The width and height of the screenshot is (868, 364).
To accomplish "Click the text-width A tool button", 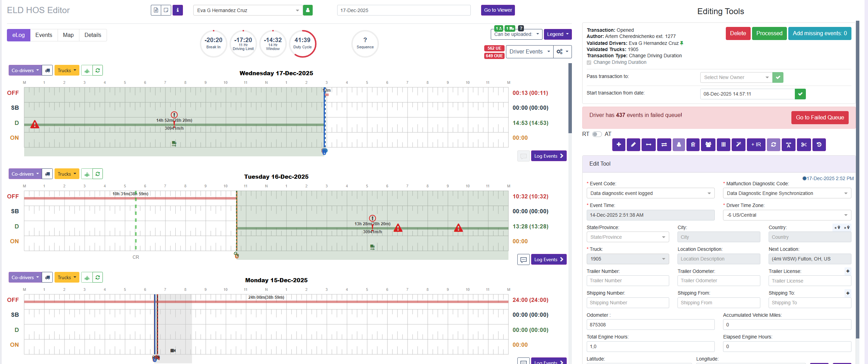I will pos(789,145).
